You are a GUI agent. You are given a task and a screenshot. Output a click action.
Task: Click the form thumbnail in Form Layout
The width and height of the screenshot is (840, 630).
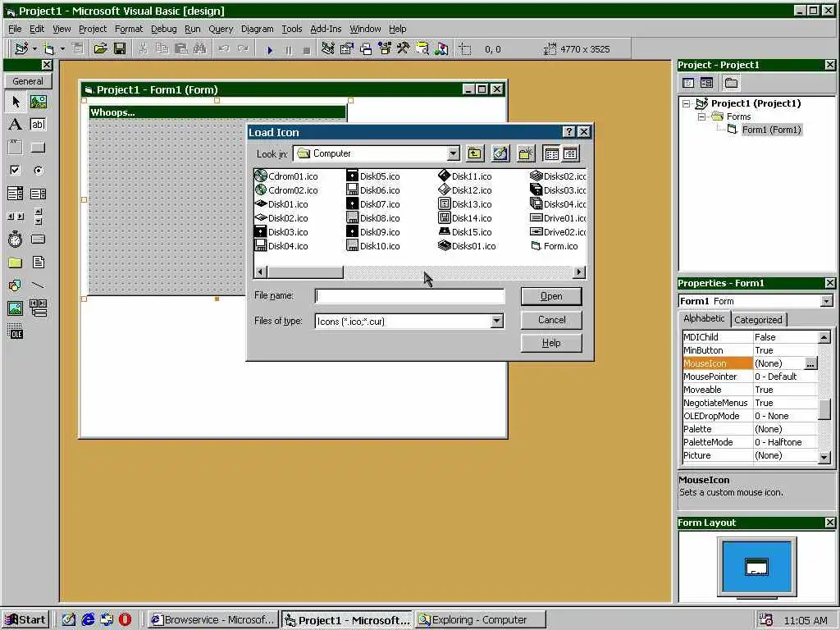coord(756,566)
